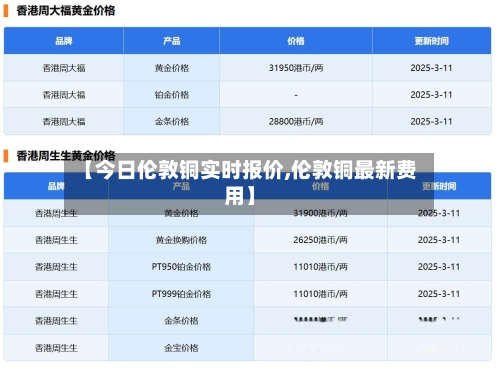Click the 香港周生生 brand cell in the 金条价格 row
The height and width of the screenshot is (368, 500).
56,321
